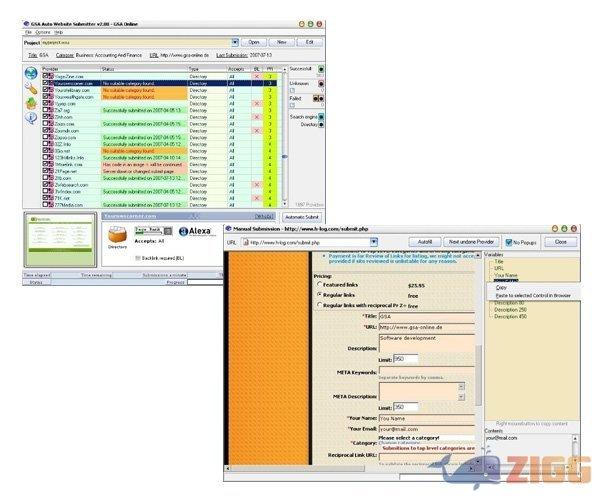
Task: Choose Paste to selected Control in Browser
Action: [x=533, y=296]
